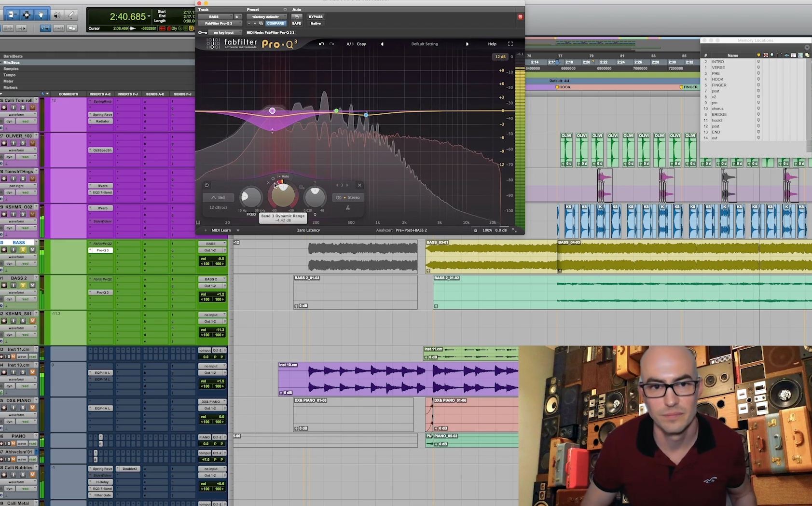This screenshot has width=812, height=506.
Task: Click the COMPARE button
Action: click(x=275, y=23)
